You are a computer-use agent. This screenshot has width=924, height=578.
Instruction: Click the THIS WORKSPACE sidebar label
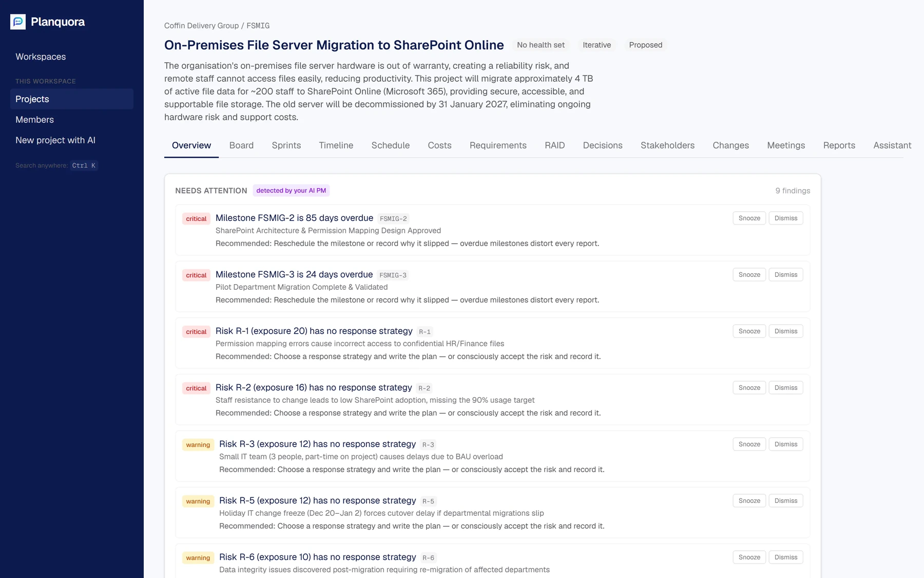click(46, 81)
